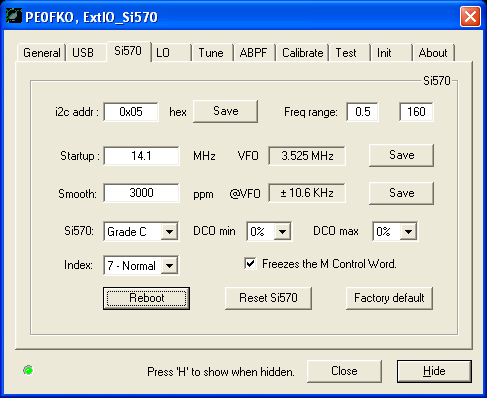
Task: Click the Reboot button
Action: point(146,298)
